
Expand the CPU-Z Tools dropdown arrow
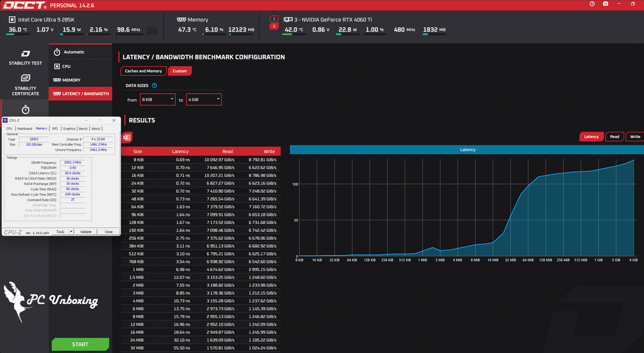pyautogui.click(x=71, y=232)
